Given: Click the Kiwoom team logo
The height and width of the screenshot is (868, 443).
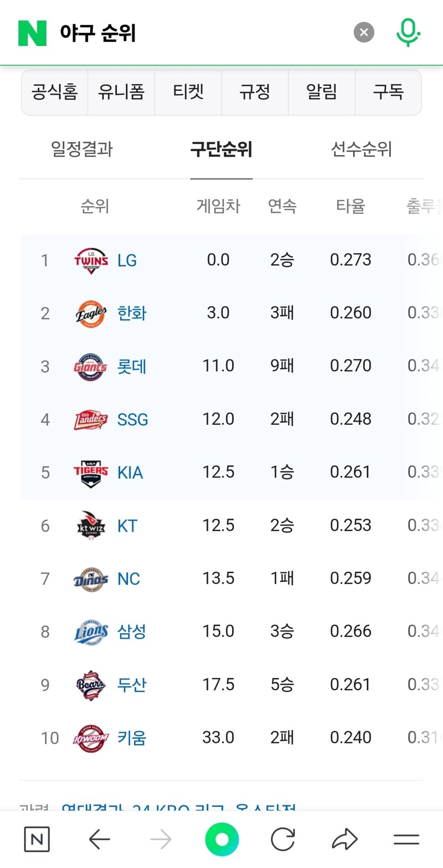Looking at the screenshot, I should click(91, 738).
